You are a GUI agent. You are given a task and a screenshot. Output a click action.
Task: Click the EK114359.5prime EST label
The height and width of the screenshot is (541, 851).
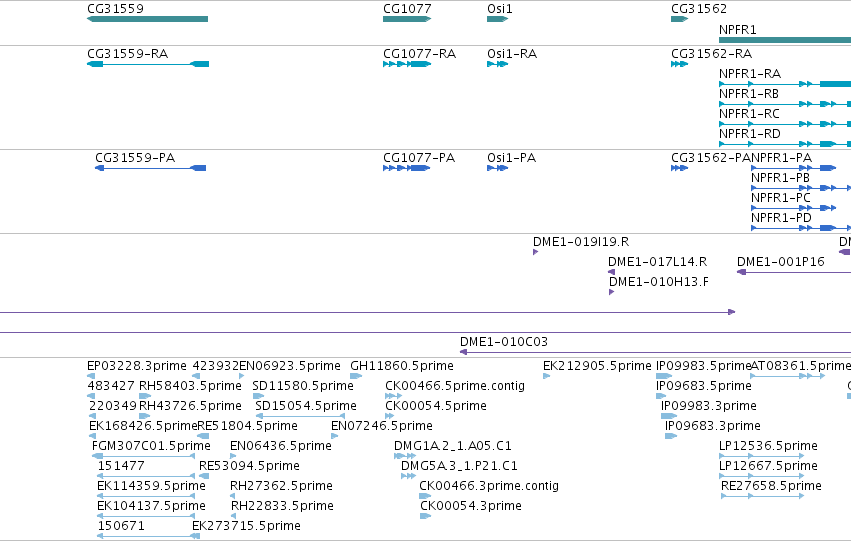(151, 486)
